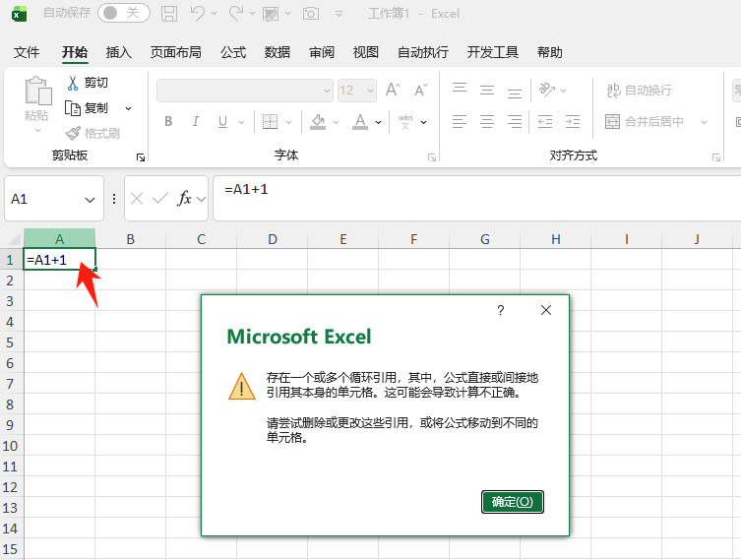Screen dimensions: 741x560
Task: Open the Undo history dropdown arrow
Action: click(x=215, y=13)
